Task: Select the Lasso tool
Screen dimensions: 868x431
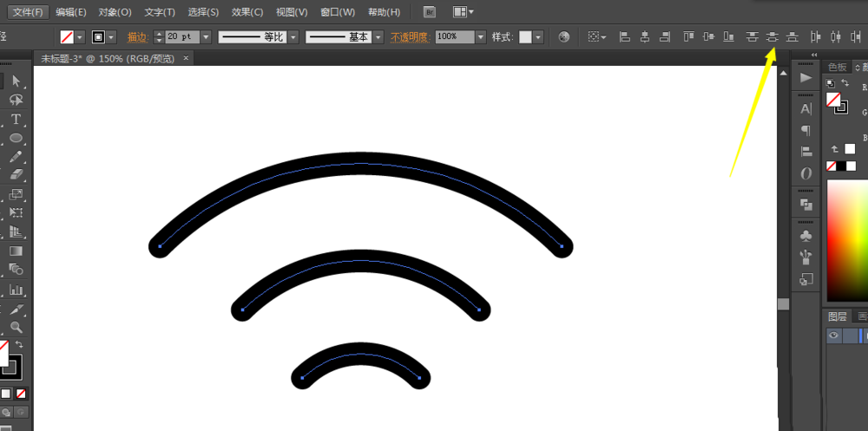Action: click(16, 100)
